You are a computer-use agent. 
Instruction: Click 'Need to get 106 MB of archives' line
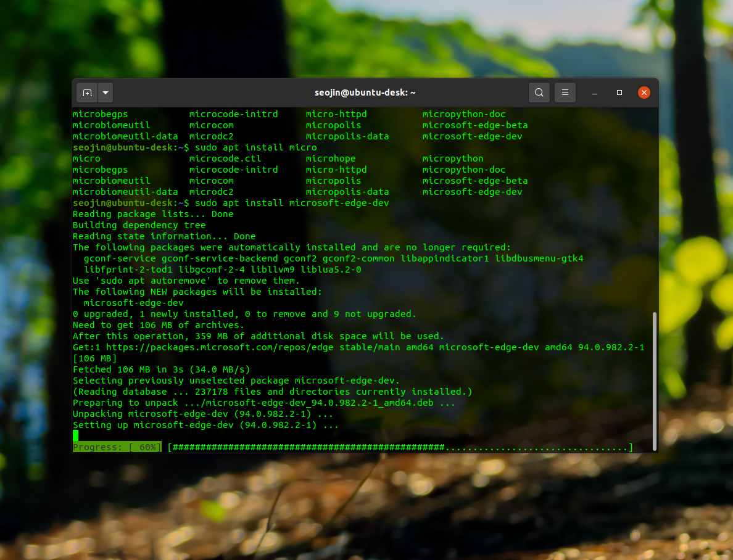click(x=158, y=325)
